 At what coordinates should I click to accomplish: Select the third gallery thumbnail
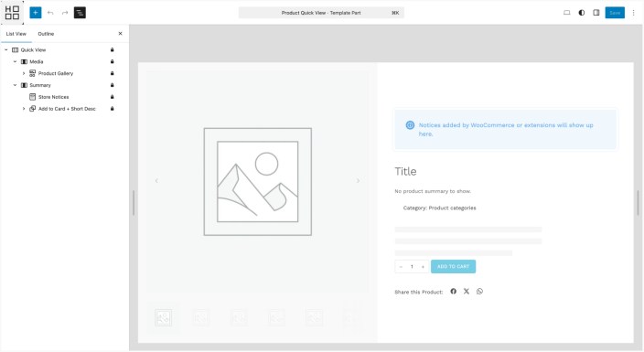[239, 317]
